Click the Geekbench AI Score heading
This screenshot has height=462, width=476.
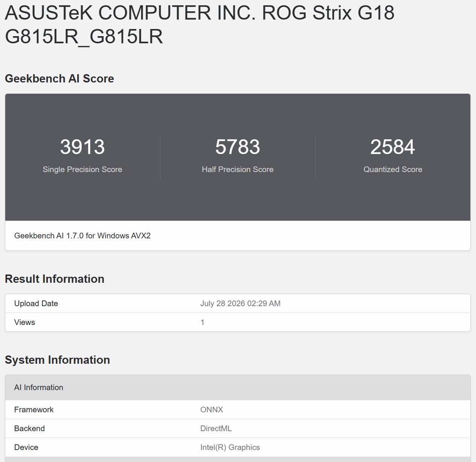point(59,78)
